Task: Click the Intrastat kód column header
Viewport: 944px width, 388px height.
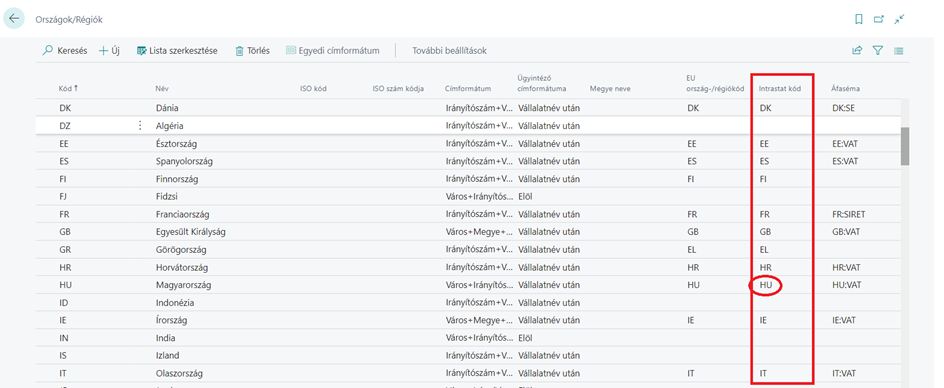Action: click(x=781, y=89)
